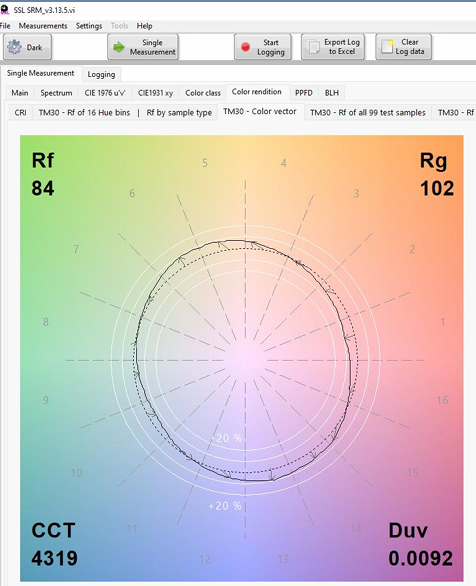
Task: Click the Export Log to Excel icon
Action: 313,47
